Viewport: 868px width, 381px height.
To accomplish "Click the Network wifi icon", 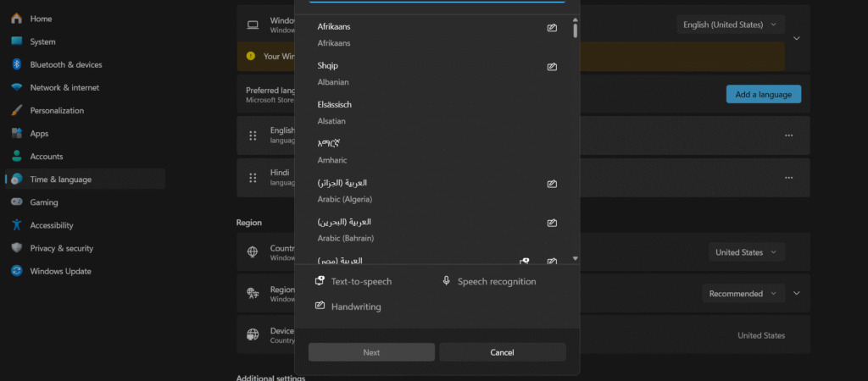I will pos(17,87).
